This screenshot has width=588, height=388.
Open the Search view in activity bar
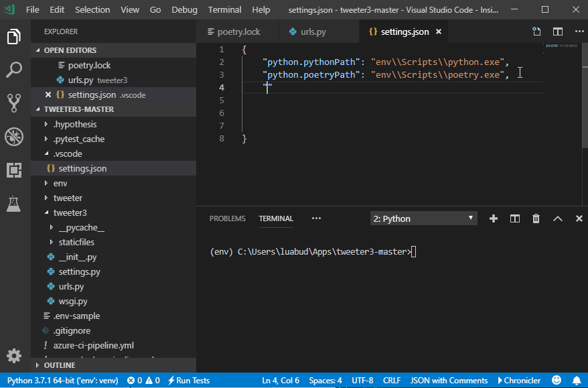pyautogui.click(x=14, y=69)
